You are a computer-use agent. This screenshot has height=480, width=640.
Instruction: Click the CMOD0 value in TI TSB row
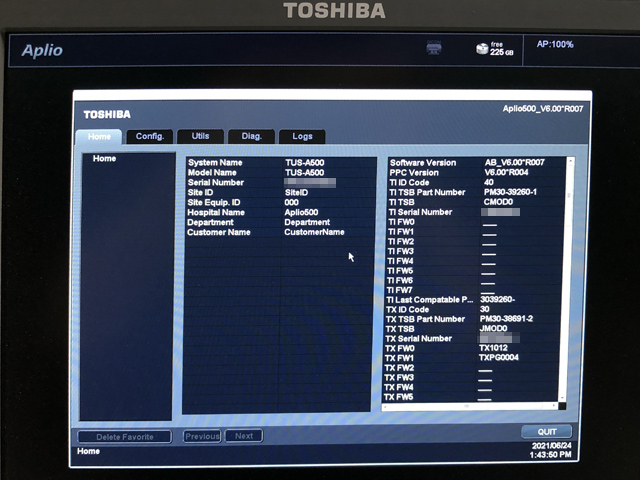498,202
